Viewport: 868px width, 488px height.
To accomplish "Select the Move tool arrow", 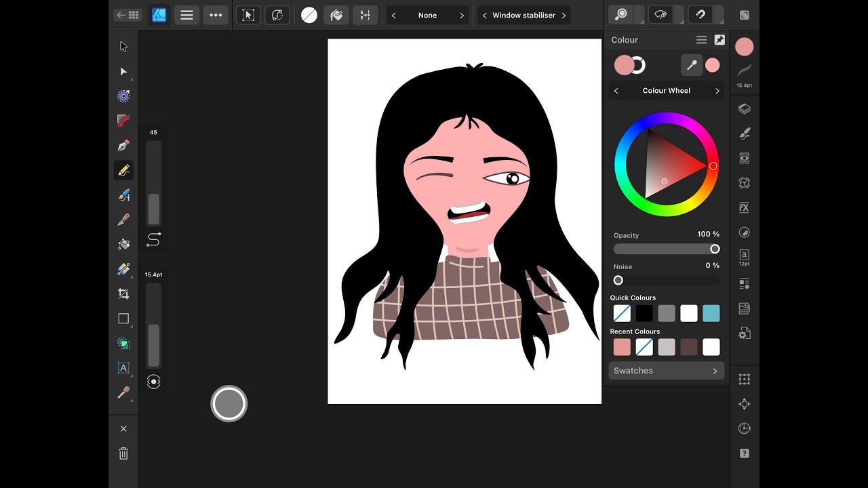I will point(123,47).
